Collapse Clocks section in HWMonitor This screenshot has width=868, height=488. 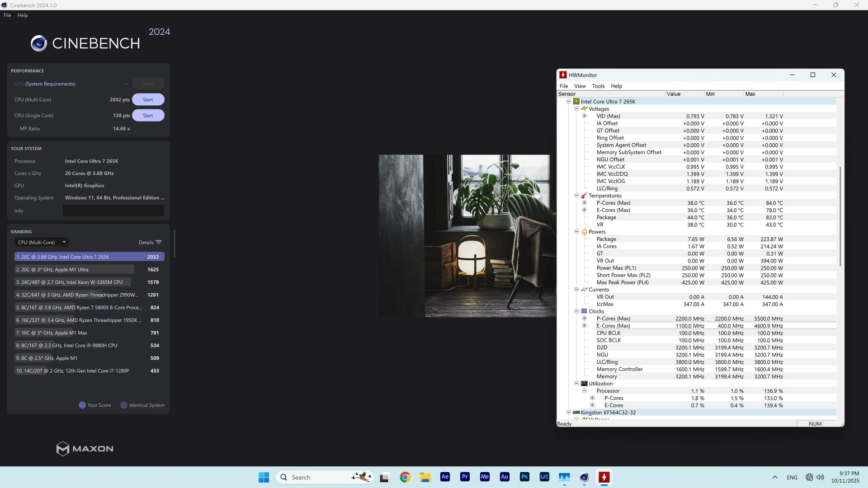point(576,311)
